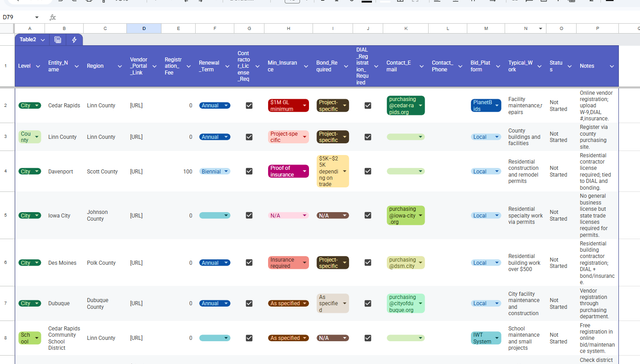Toggle DIAL Registration checkbox for the School District row

coord(368,338)
